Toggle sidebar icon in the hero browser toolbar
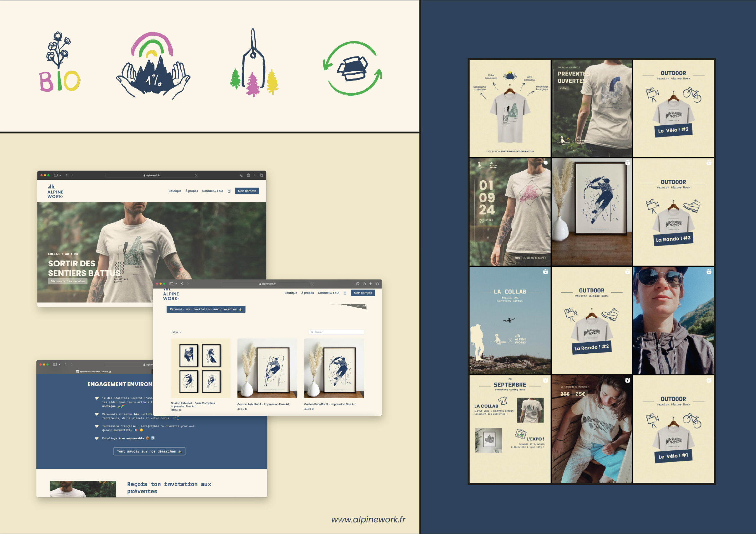 click(x=56, y=175)
